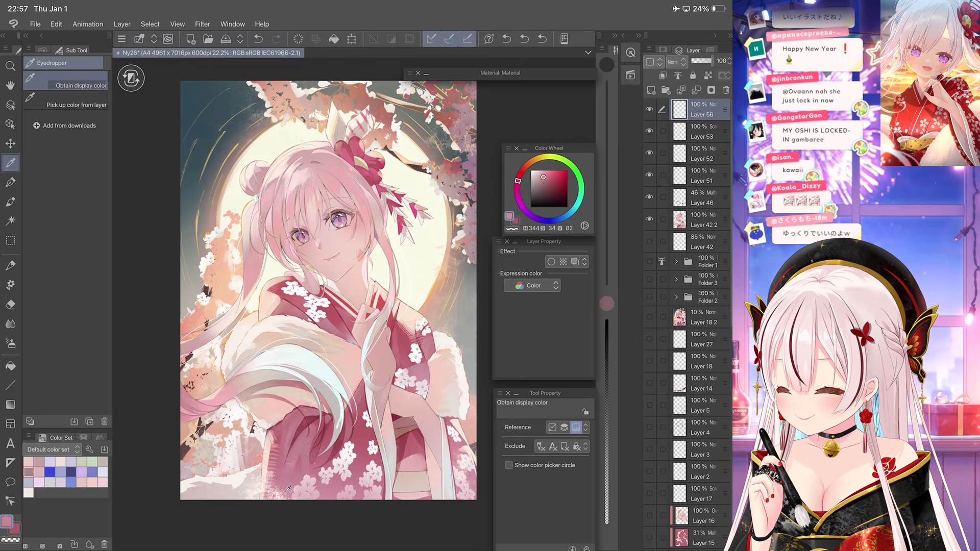
Task: Click the Undo arrow in command bar
Action: 258,39
